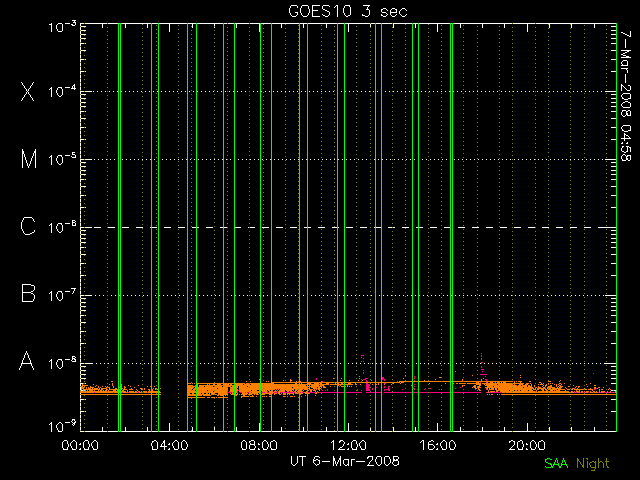Click the 10^-4 y-axis tick label
This screenshot has width=640, height=480.
pyautogui.click(x=62, y=91)
